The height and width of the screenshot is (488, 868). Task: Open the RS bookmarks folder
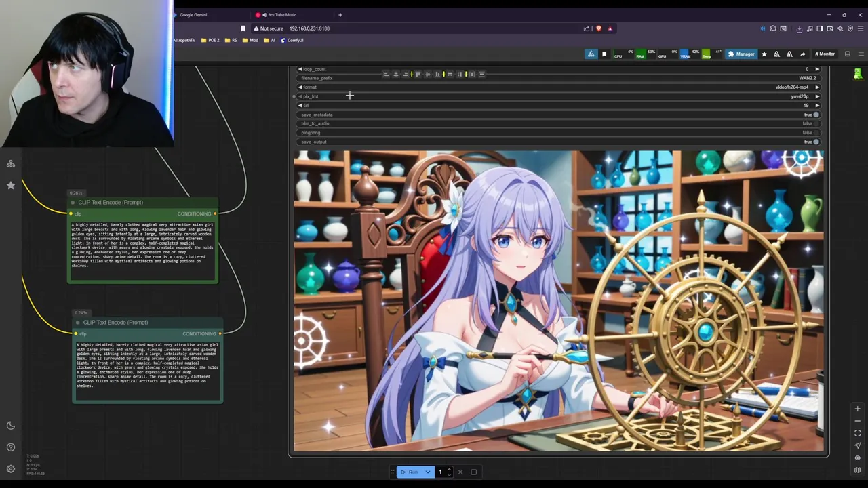click(231, 41)
